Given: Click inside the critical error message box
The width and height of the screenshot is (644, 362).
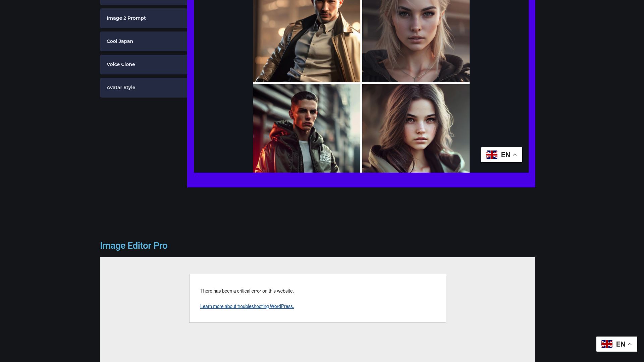Looking at the screenshot, I should coord(317,298).
